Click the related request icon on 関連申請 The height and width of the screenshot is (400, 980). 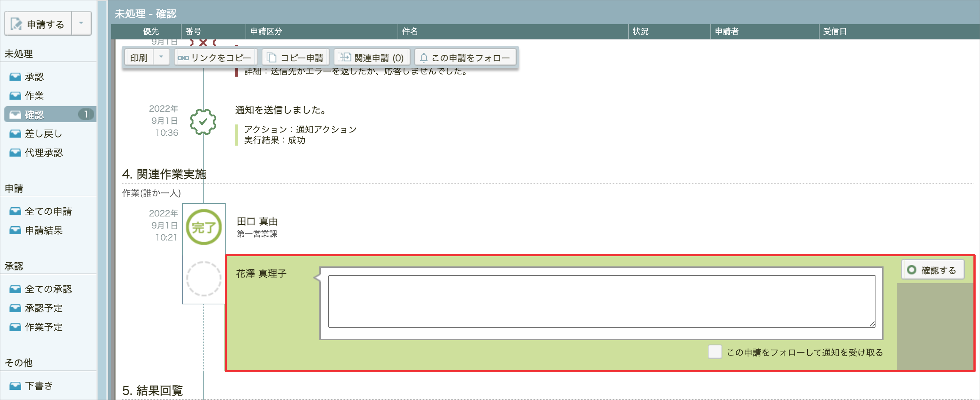pyautogui.click(x=345, y=57)
